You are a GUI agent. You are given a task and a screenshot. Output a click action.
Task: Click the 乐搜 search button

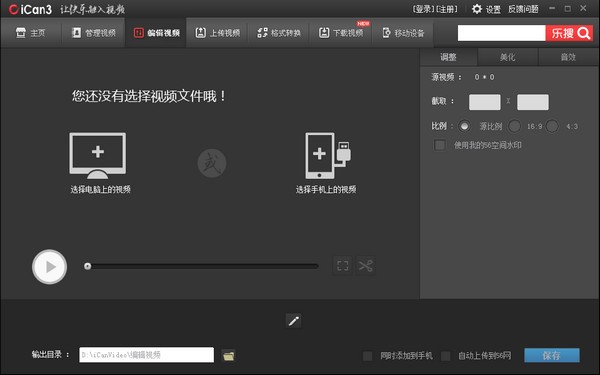569,33
